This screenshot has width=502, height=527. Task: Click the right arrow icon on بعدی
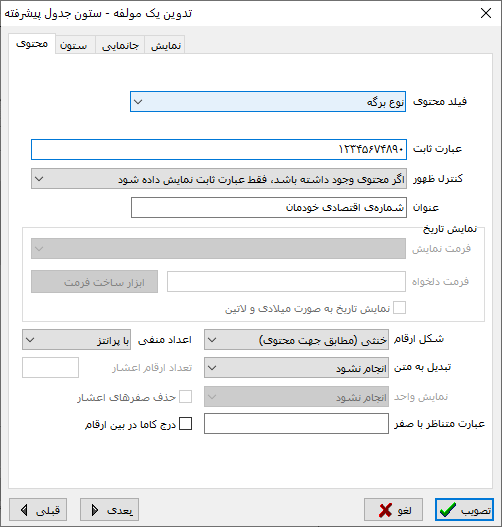point(95,510)
